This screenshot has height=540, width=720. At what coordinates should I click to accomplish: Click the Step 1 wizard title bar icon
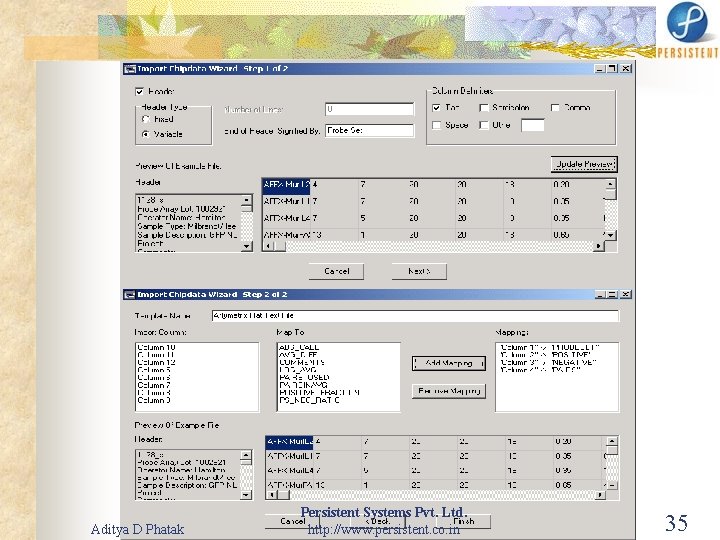point(130,69)
